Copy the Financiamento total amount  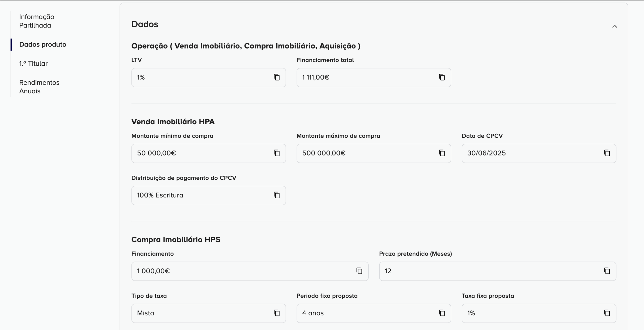point(442,78)
